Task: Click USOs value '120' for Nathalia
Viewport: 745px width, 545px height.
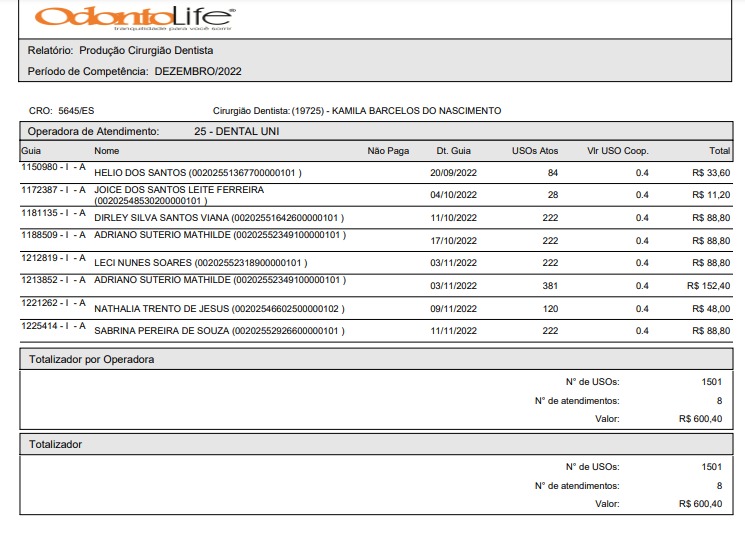Action: point(550,309)
